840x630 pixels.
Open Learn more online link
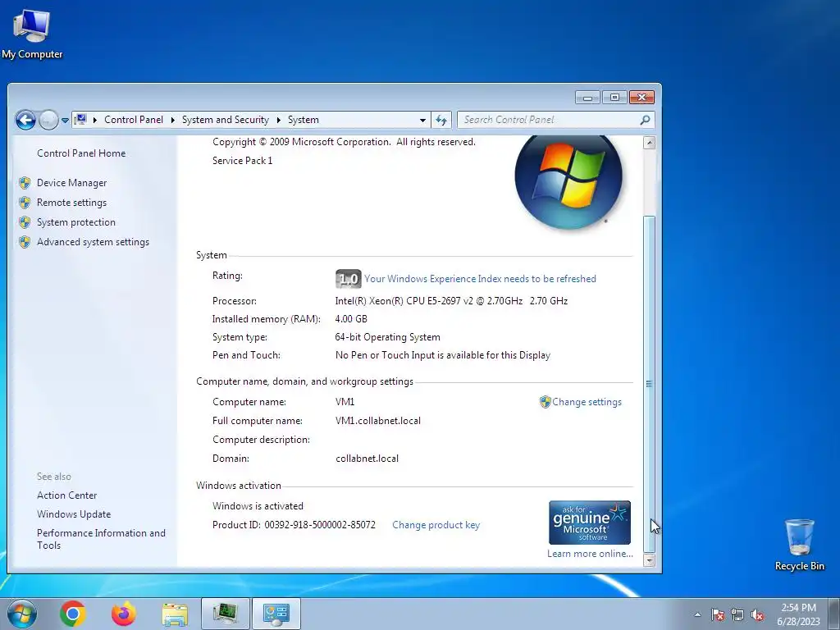[x=590, y=554]
